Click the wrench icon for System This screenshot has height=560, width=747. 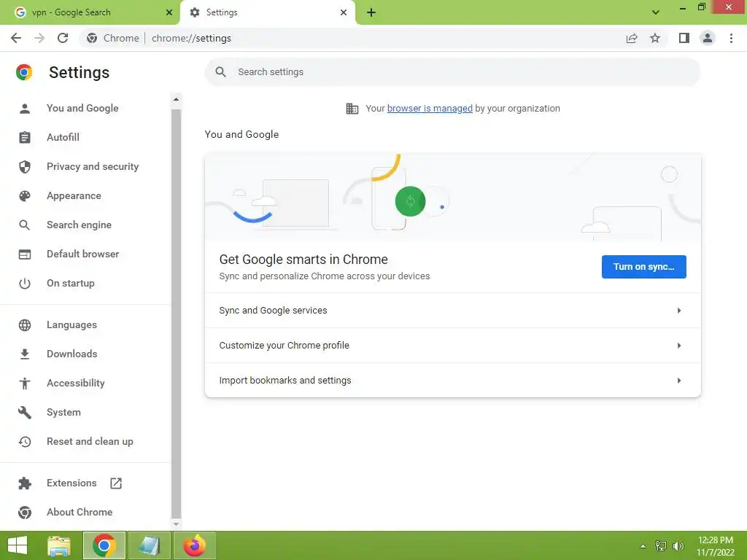tap(24, 413)
